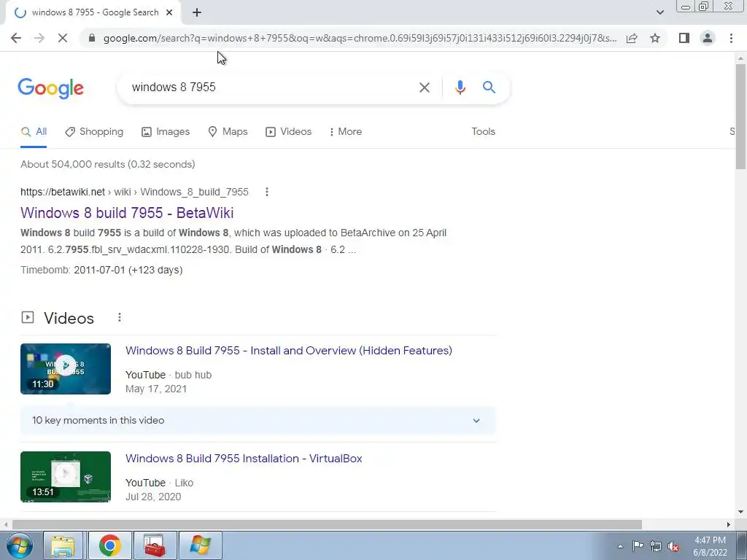Image resolution: width=747 pixels, height=560 pixels.
Task: Stop loading the page
Action: 63,38
